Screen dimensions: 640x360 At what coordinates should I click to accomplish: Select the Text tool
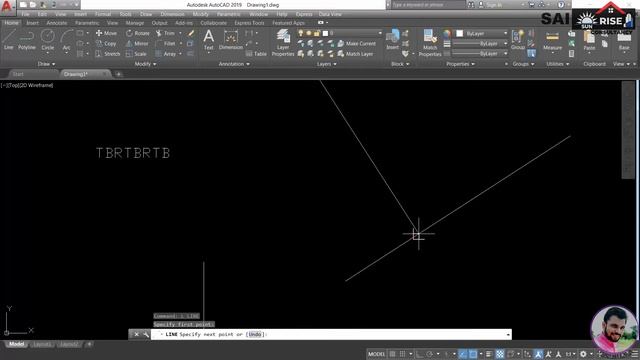pos(209,40)
